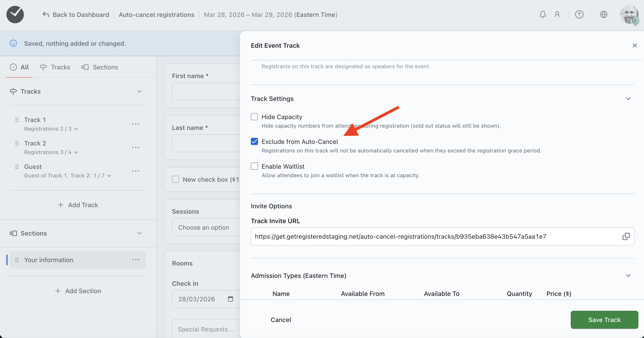Expand Track 1 registrations details
Screen dimensions: 644x338
76,129
